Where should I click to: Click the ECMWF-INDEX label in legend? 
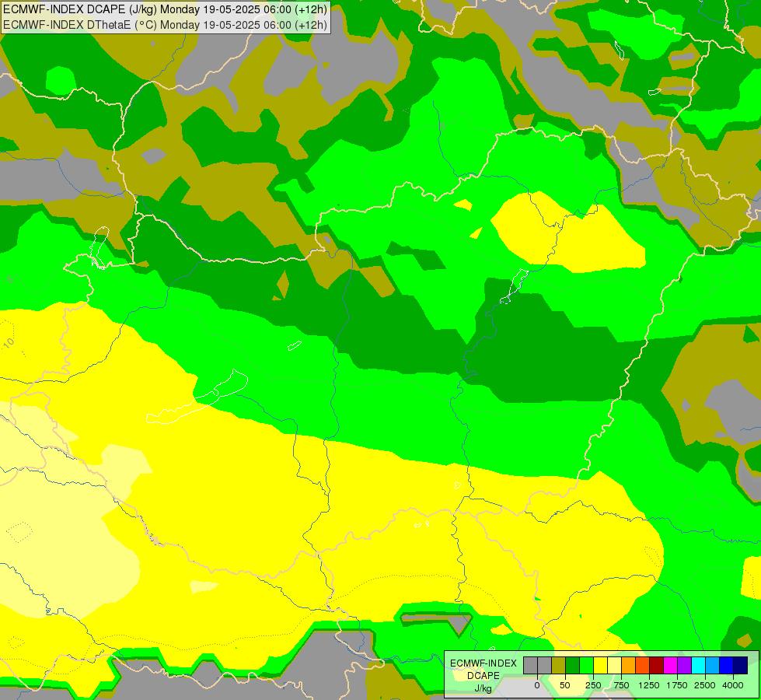coord(483,663)
